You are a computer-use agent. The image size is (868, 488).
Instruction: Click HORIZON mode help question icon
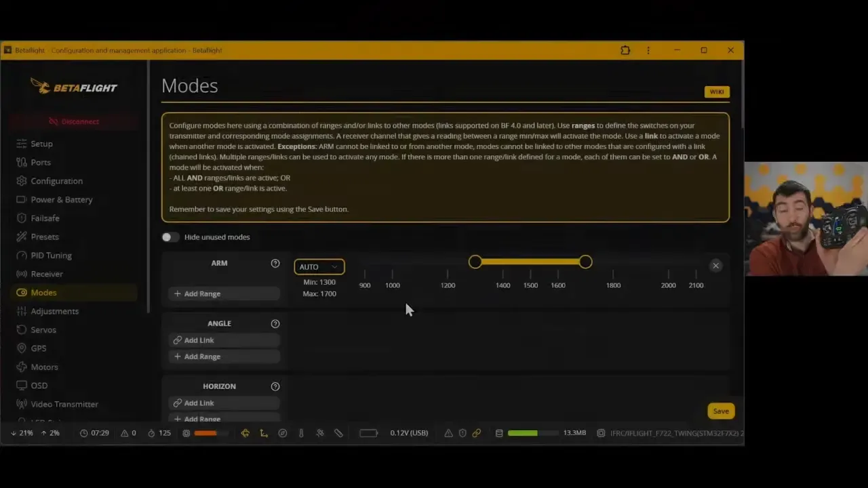coord(275,386)
